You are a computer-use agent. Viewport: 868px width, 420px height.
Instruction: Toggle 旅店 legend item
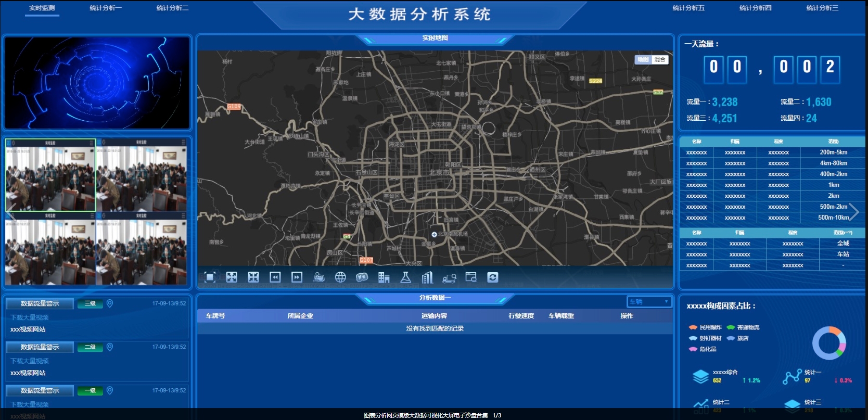click(x=738, y=338)
